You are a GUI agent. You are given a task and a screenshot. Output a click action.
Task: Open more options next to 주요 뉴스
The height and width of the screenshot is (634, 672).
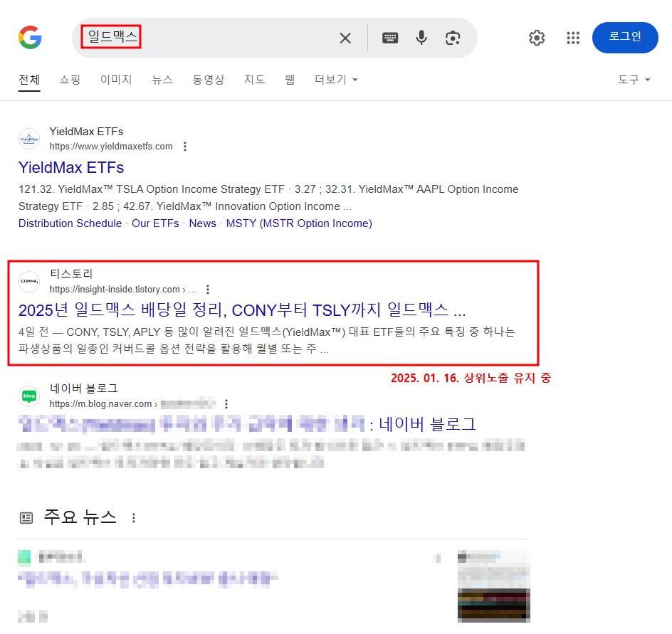pos(134,518)
